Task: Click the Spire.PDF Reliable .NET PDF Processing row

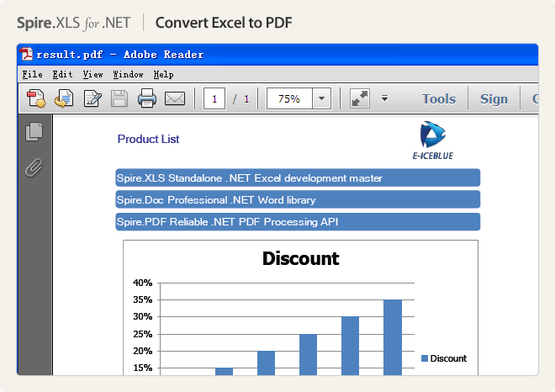Action: pos(298,222)
